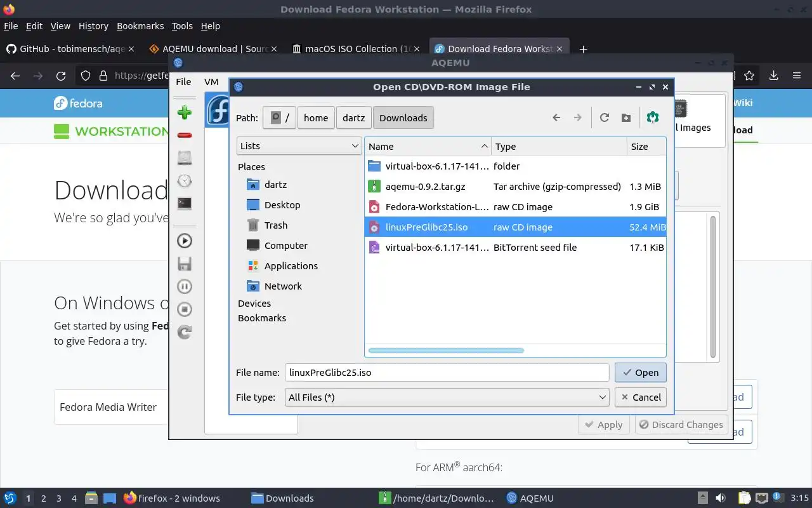Create a new folder in the file dialog

point(625,117)
